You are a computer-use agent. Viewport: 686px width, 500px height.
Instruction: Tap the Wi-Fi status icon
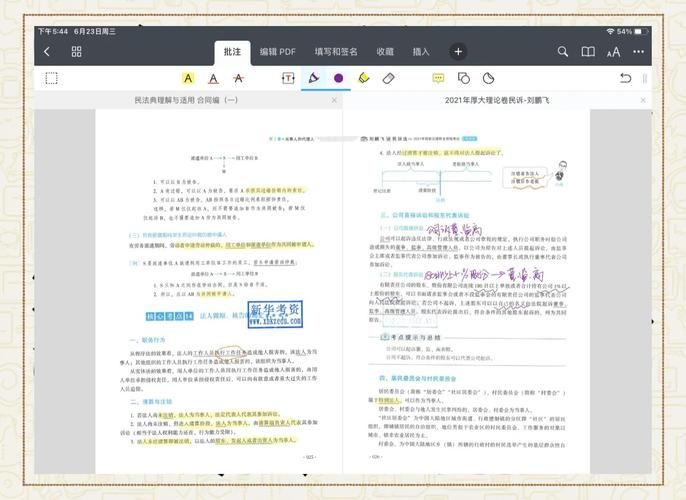click(610, 31)
